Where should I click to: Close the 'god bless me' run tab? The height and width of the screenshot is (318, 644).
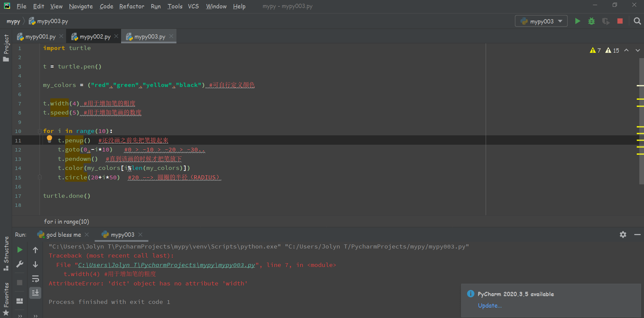click(87, 234)
